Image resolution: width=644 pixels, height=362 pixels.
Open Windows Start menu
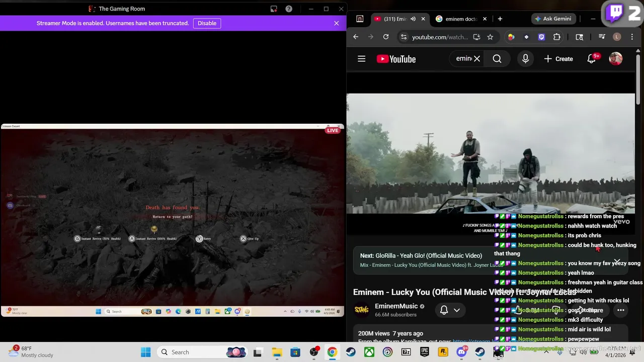pyautogui.click(x=145, y=352)
